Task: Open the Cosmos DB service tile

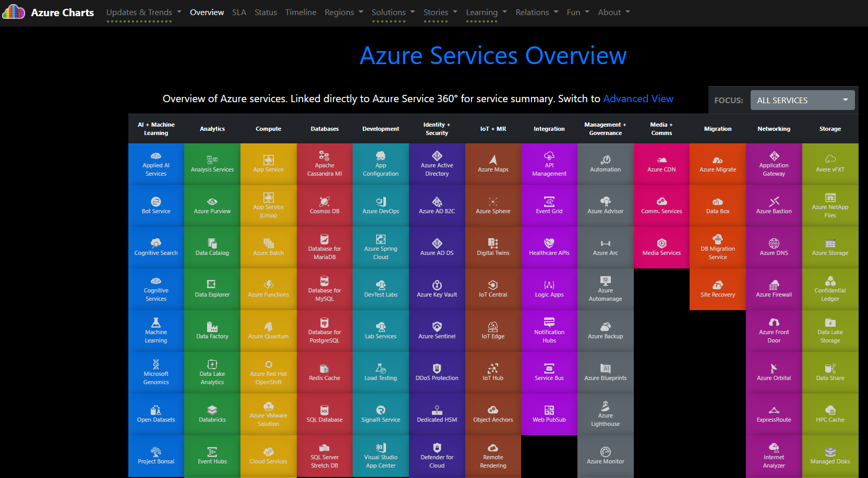Action: 324,205
